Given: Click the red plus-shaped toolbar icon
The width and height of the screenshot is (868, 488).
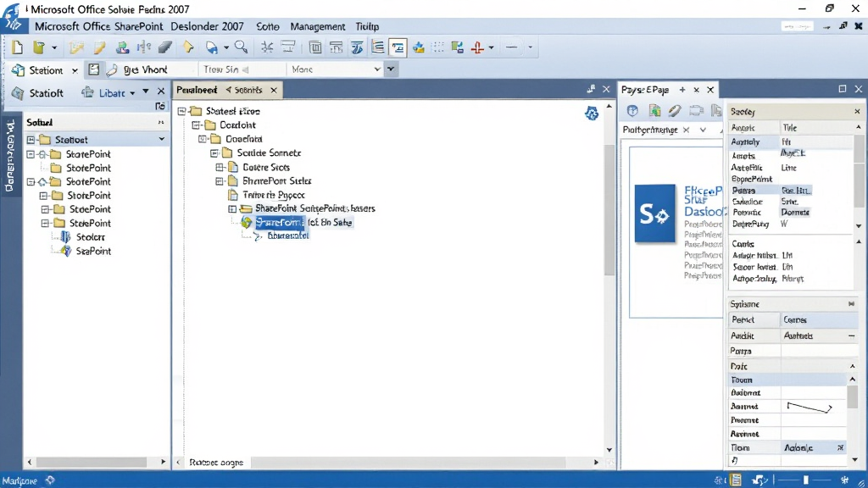Looking at the screenshot, I should pos(478,47).
